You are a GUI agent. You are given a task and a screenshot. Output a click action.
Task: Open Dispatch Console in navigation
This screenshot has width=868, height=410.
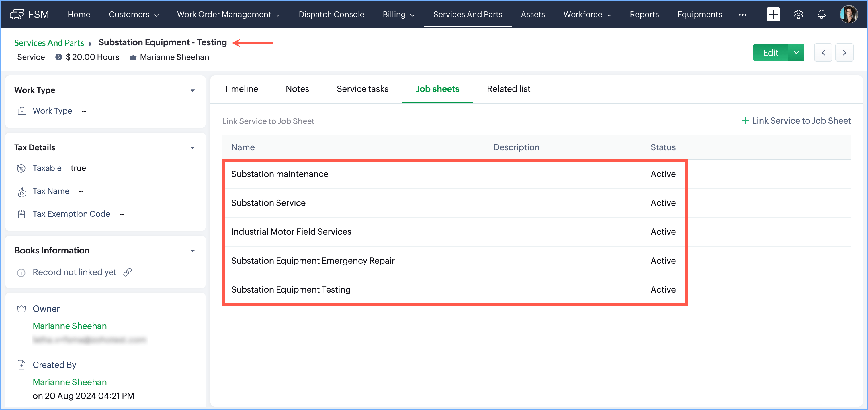[x=331, y=15]
